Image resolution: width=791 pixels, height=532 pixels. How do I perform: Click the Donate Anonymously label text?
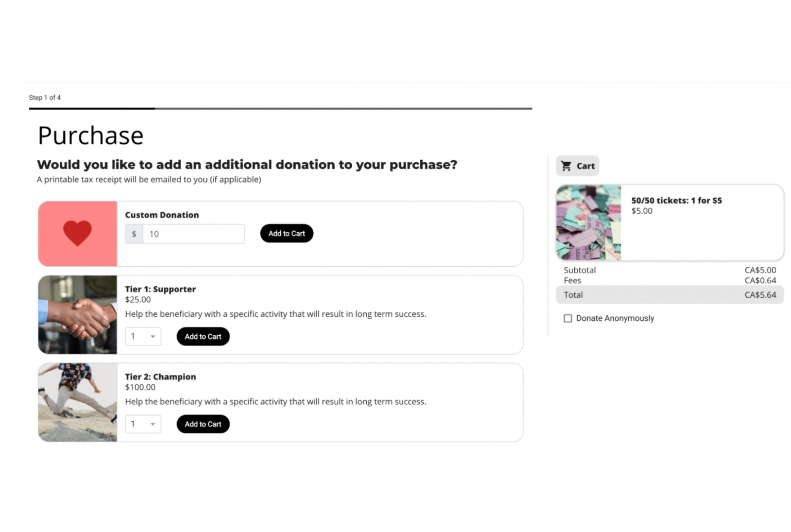pyautogui.click(x=615, y=318)
